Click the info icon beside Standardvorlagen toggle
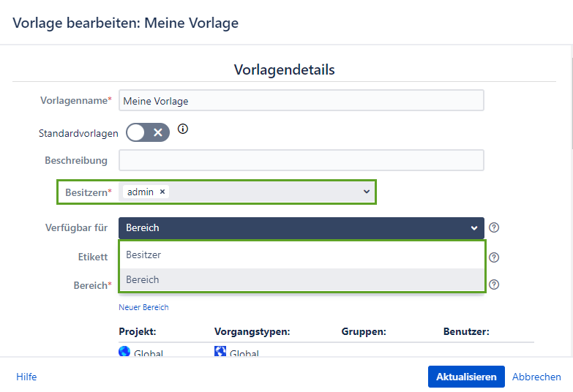This screenshot has width=573, height=392. pos(183,129)
